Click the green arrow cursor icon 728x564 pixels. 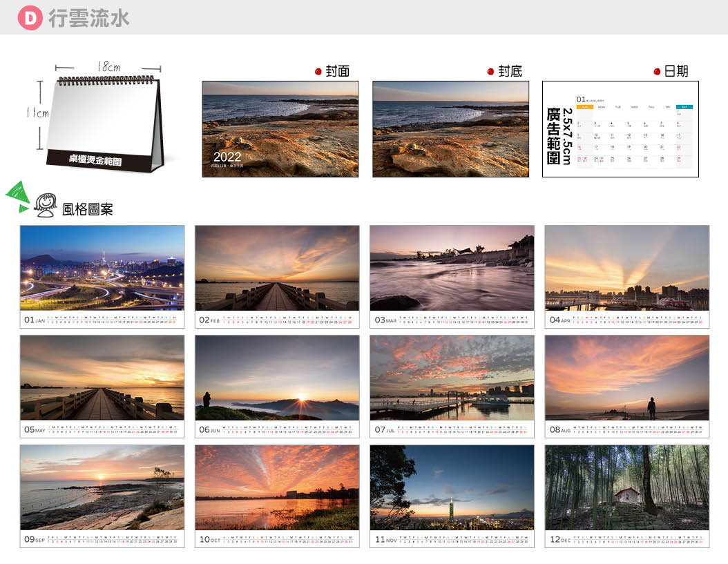pos(19,195)
